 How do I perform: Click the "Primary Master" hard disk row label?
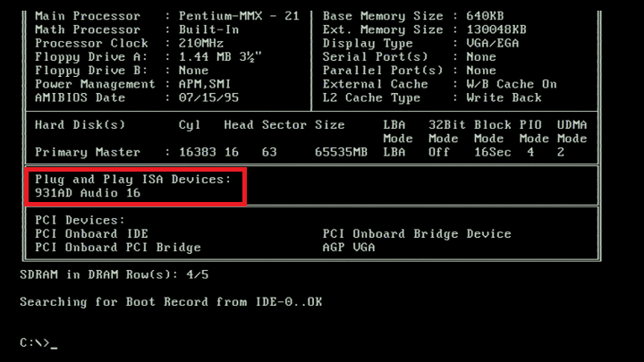click(88, 152)
